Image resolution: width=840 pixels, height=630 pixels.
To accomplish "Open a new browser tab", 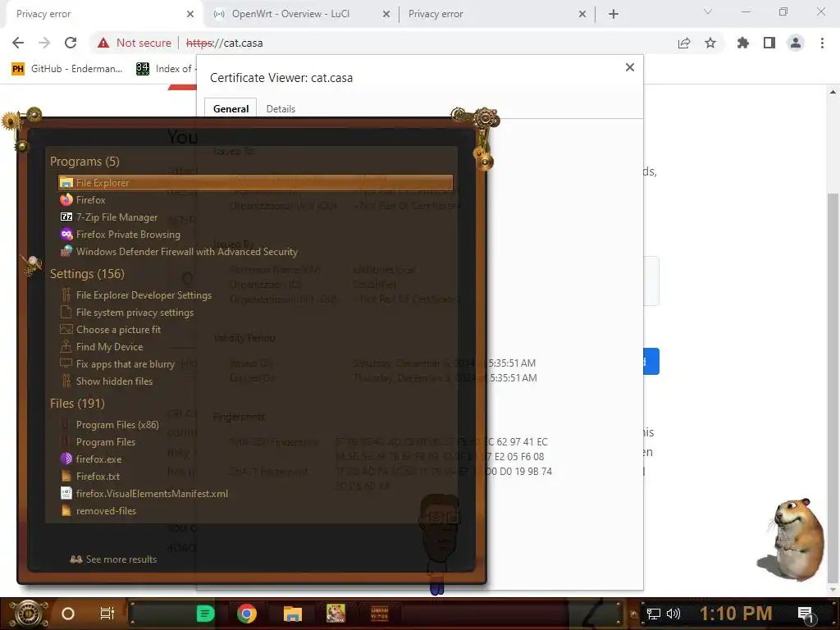I will (x=614, y=15).
